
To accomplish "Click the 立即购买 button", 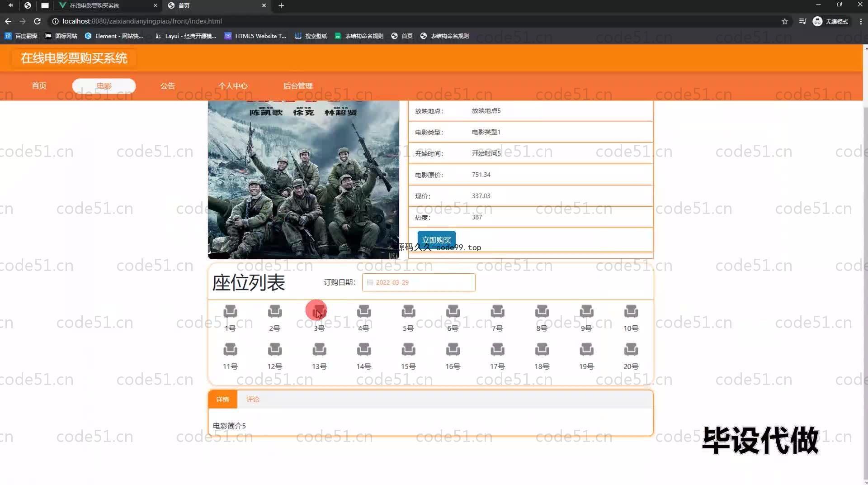I will (437, 240).
